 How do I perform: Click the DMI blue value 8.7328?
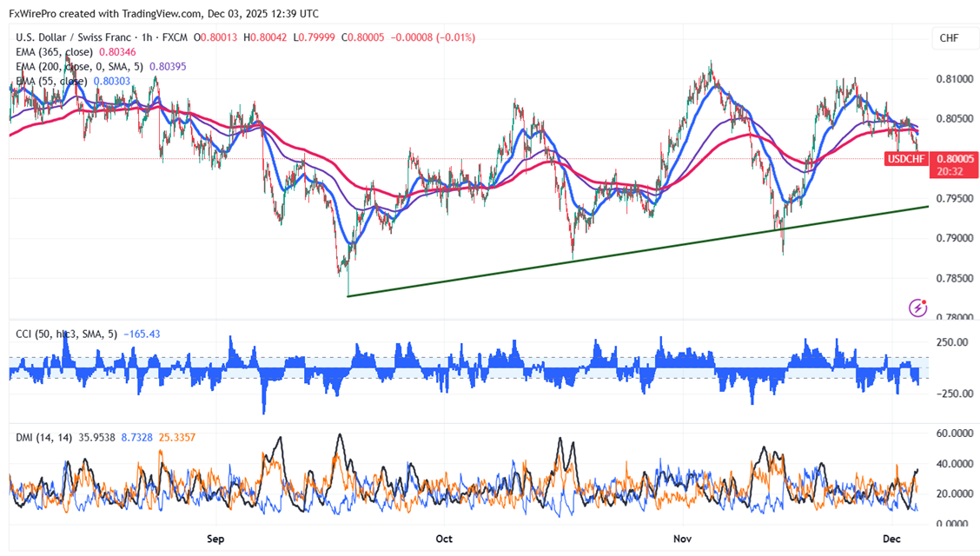pyautogui.click(x=137, y=437)
